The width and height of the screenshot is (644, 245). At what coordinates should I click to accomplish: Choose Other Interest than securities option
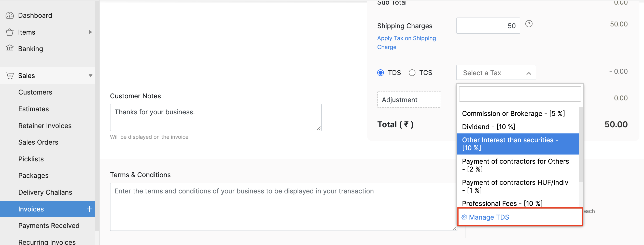pyautogui.click(x=517, y=144)
